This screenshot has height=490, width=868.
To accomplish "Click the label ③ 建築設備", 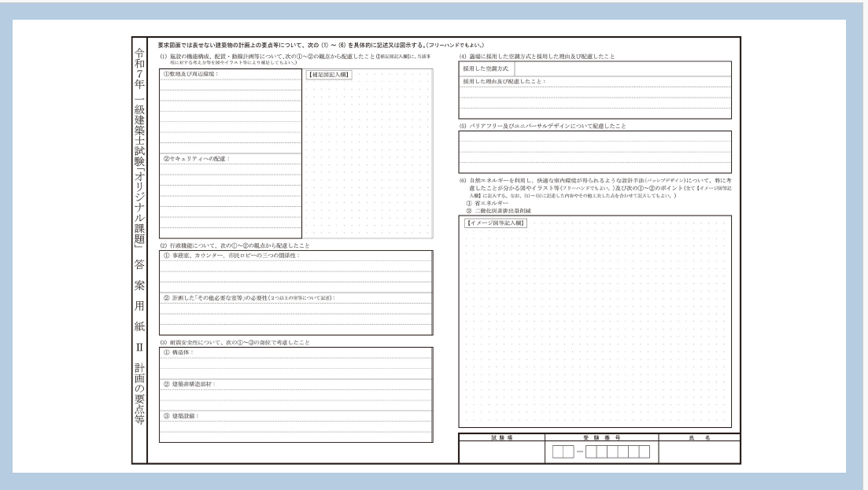I will (x=181, y=416).
